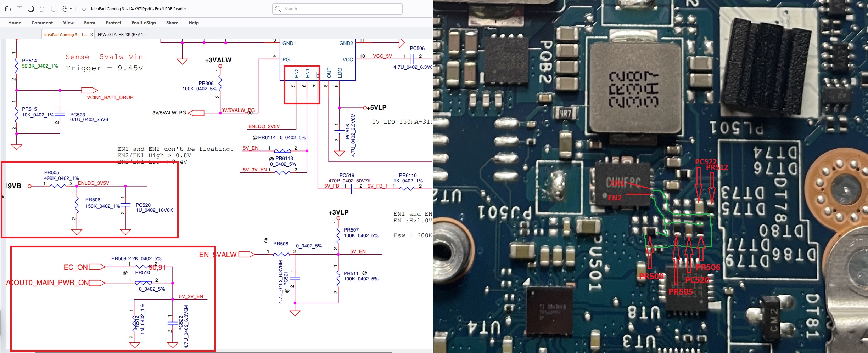Open the Protect ribbon tab
The width and height of the screenshot is (868, 353).
(x=113, y=23)
